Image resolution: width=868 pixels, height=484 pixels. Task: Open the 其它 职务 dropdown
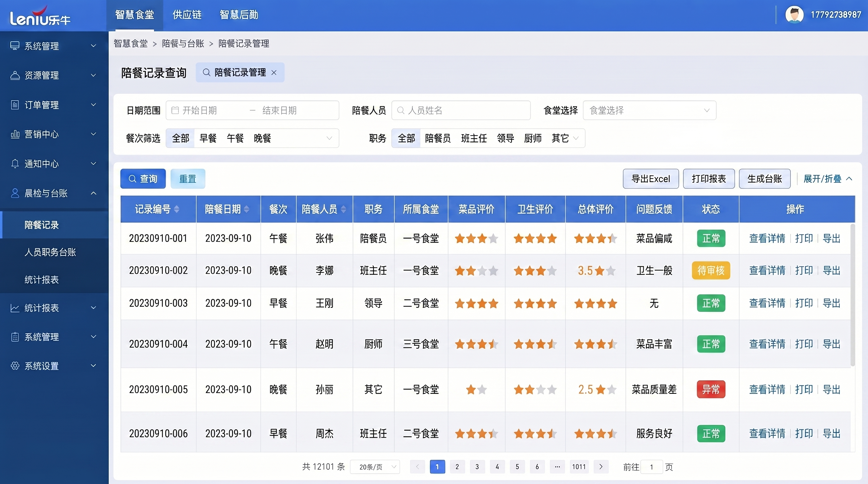tap(565, 138)
